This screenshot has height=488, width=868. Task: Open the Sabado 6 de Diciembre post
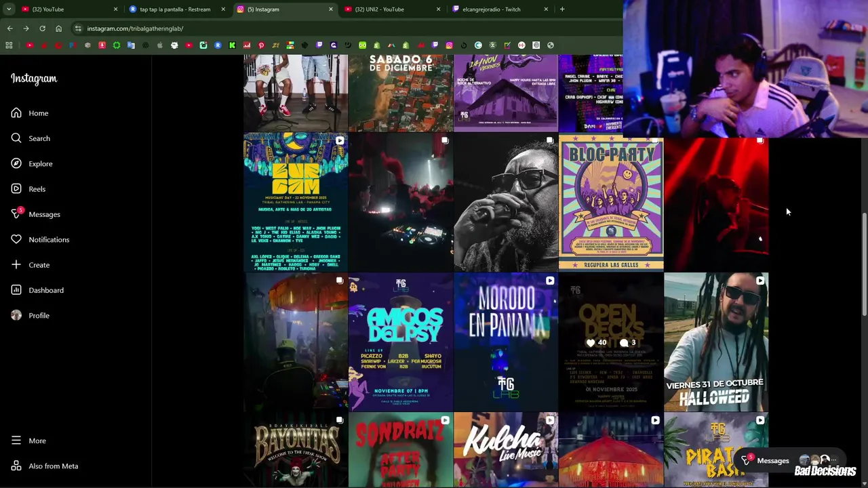401,93
